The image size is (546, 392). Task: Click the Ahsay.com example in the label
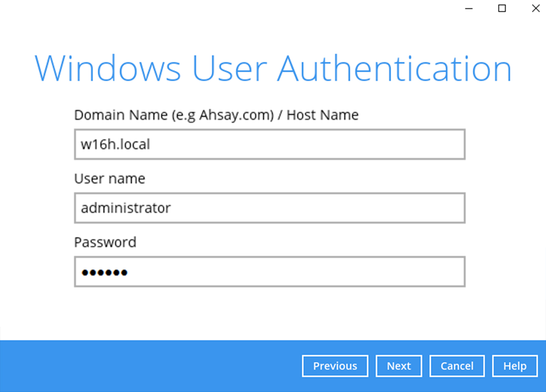click(x=236, y=115)
